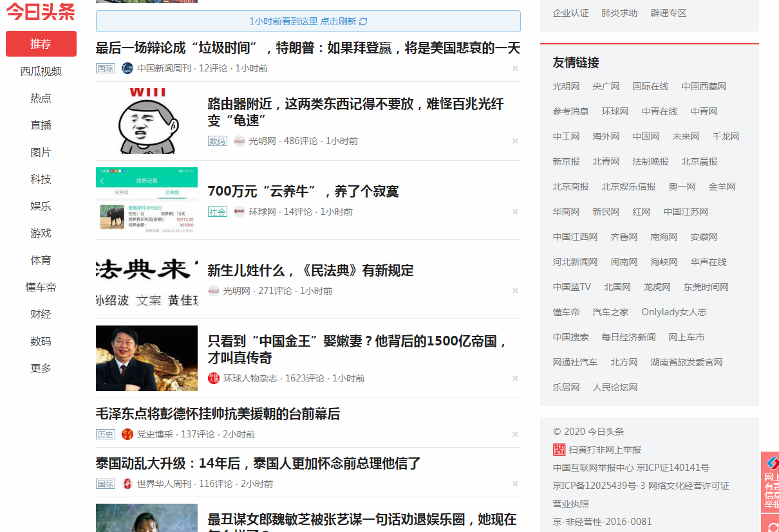Click 1623评论 comment count
Viewport: 779px width, 532px height.
305,378
